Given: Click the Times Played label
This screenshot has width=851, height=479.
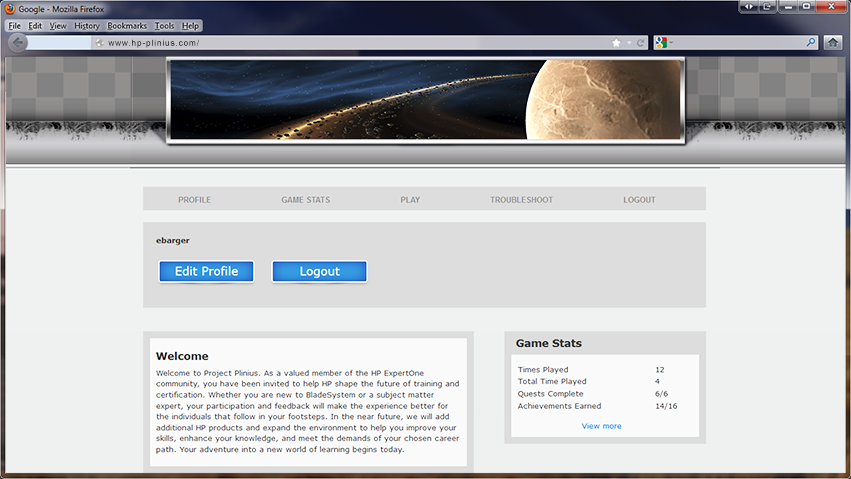Looking at the screenshot, I should (543, 369).
